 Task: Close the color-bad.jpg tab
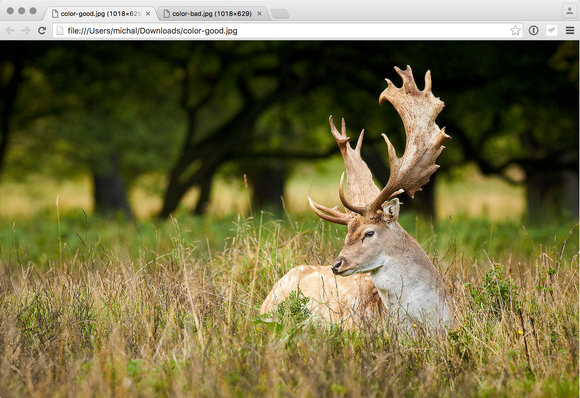click(x=260, y=14)
